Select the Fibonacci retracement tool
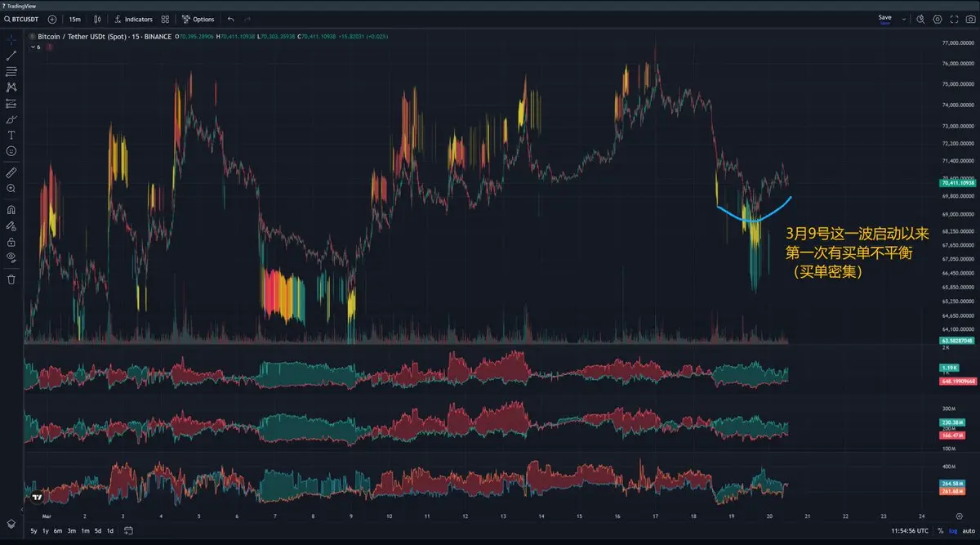 coord(11,72)
